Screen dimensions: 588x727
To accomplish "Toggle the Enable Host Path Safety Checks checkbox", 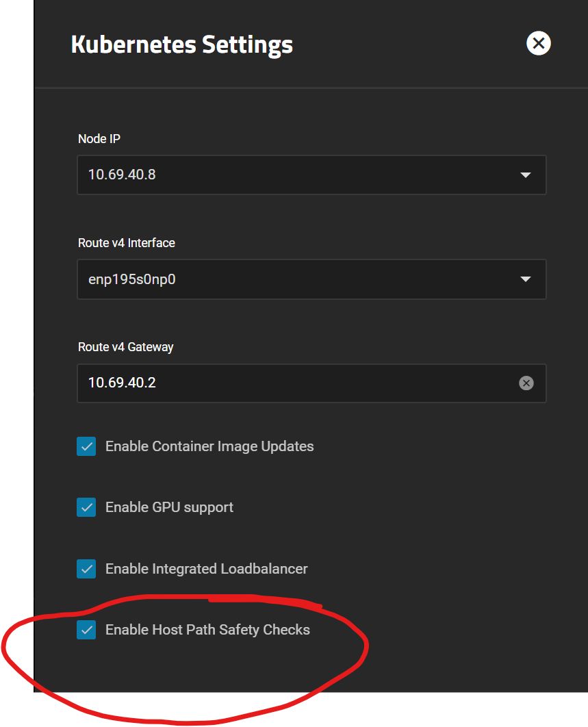I will pos(86,630).
